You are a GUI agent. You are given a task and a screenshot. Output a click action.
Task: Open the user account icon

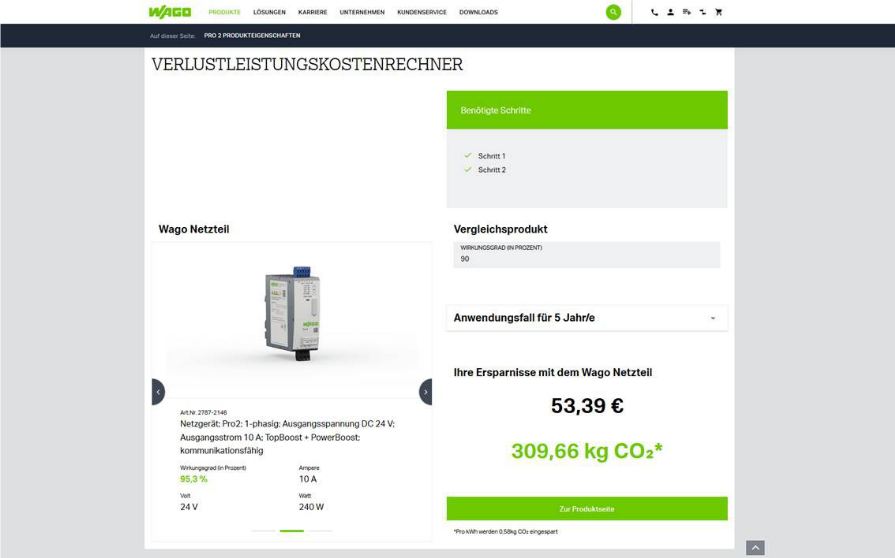coord(670,12)
